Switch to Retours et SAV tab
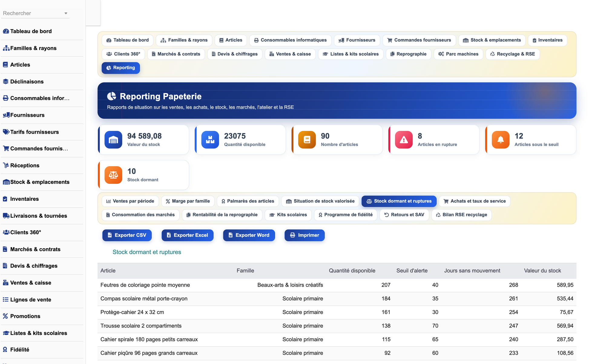589x364 pixels. (404, 215)
